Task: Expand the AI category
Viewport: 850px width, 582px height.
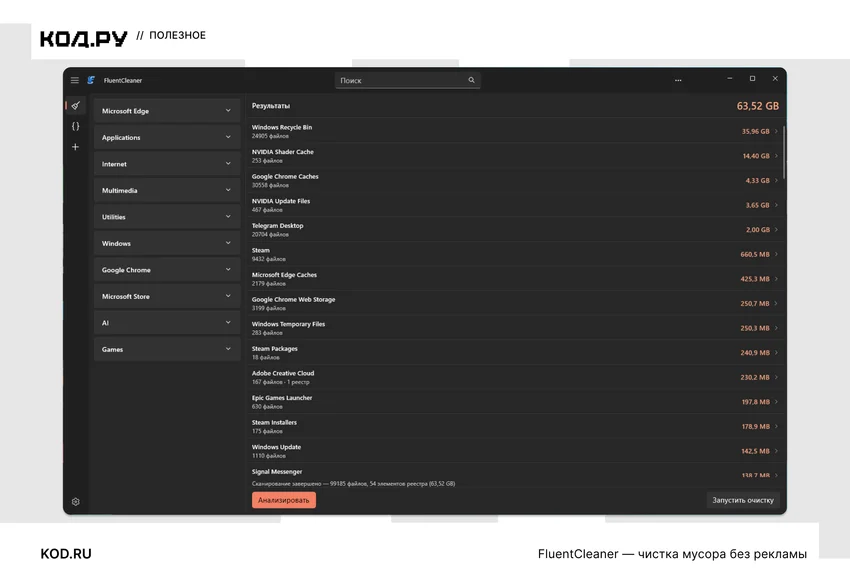Action: tap(167, 323)
